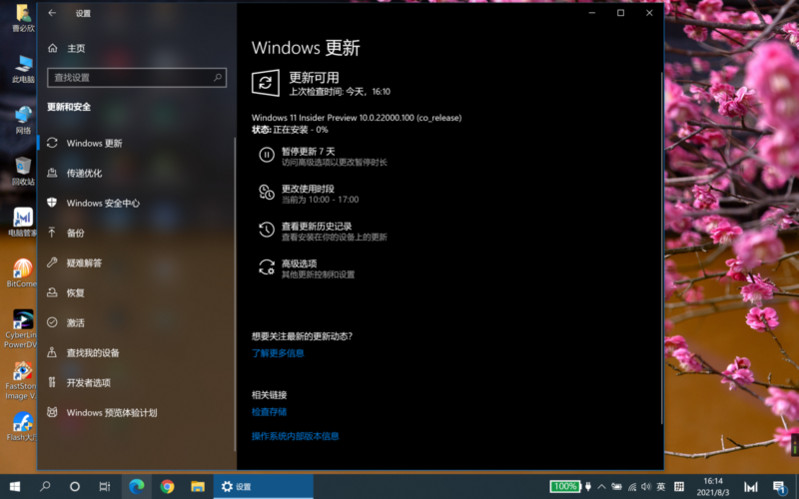Viewport: 799px width, 499px height.
Task: Open 主页 home in Settings sidebar
Action: tap(76, 48)
